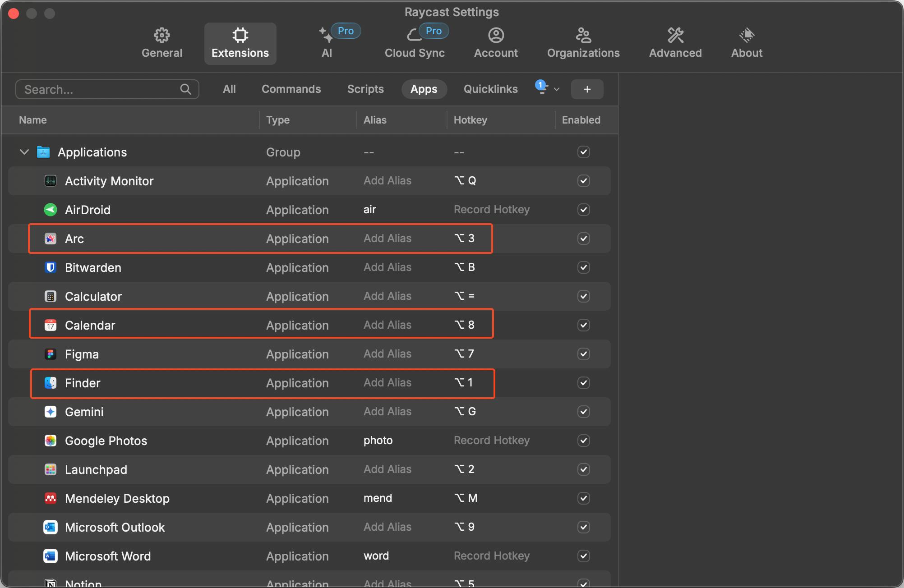Screen dimensions: 904x588
Task: Toggle Bitwarden enabled checkbox
Action: click(x=584, y=267)
